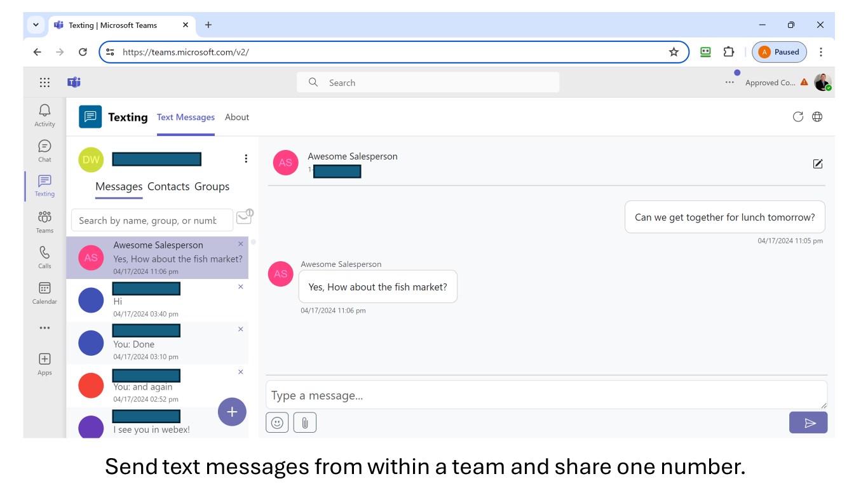This screenshot has width=868, height=488.
Task: Click the Microsoft Teams logo icon
Action: tap(74, 82)
